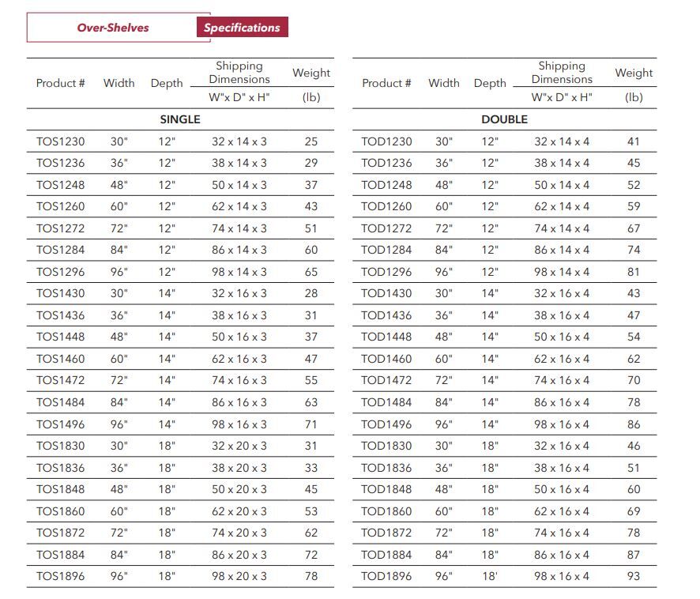700x599 pixels.
Task: Click the Width header in left table
Action: tap(119, 83)
